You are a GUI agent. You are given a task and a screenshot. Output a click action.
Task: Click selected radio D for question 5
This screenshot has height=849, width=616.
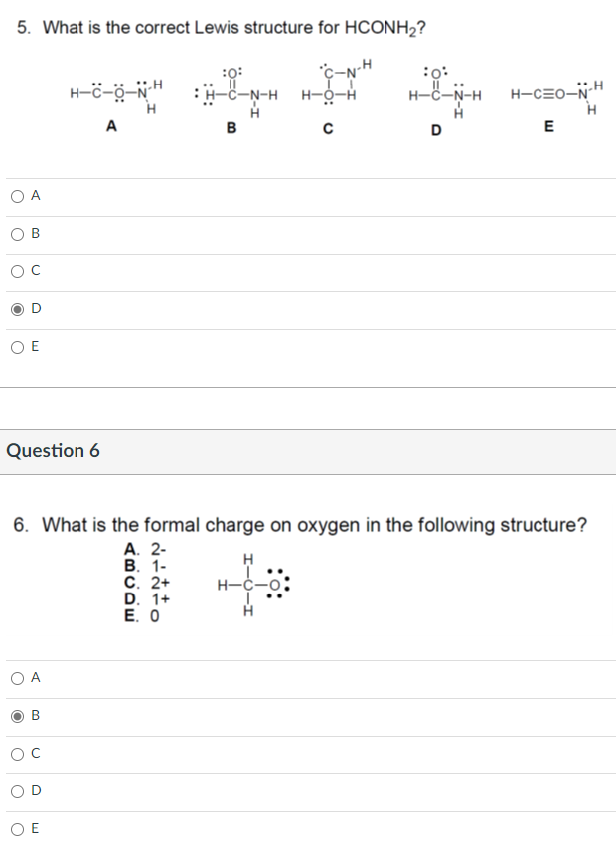click(x=17, y=310)
